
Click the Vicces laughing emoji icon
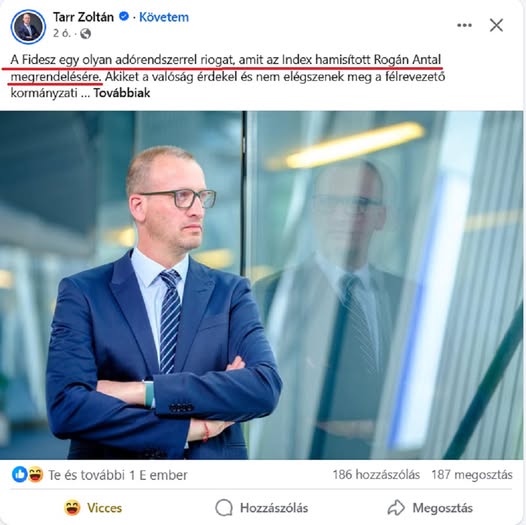(72, 508)
